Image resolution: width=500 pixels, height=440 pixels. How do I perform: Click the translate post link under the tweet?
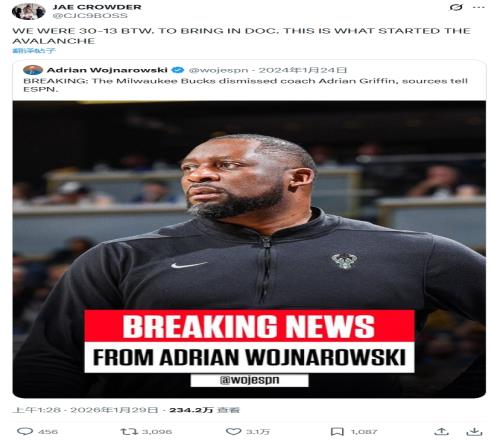click(34, 51)
